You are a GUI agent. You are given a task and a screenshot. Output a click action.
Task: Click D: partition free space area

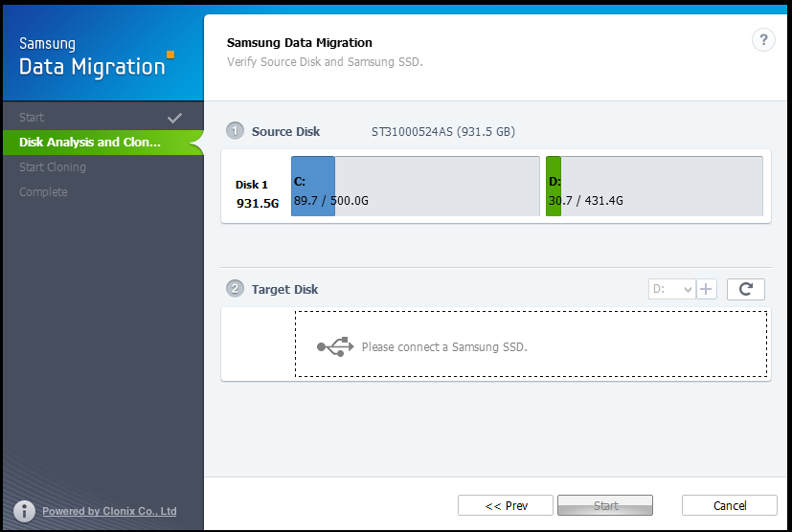(x=662, y=187)
